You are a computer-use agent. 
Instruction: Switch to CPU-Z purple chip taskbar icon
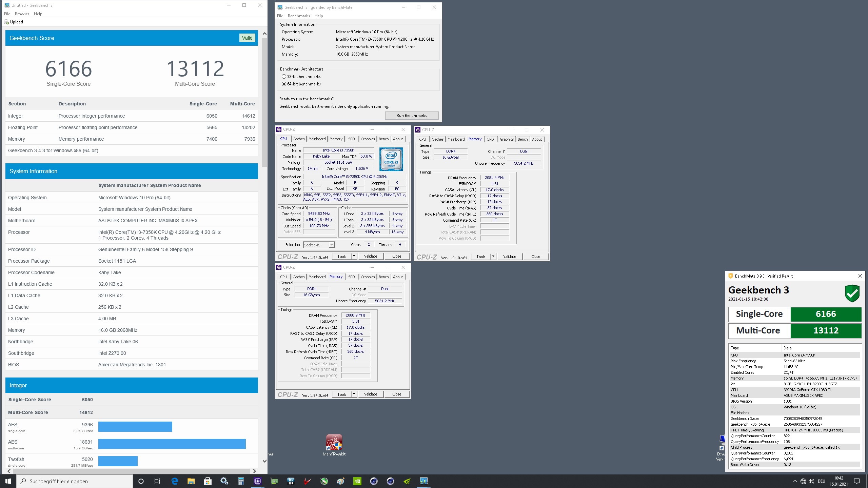click(258, 481)
